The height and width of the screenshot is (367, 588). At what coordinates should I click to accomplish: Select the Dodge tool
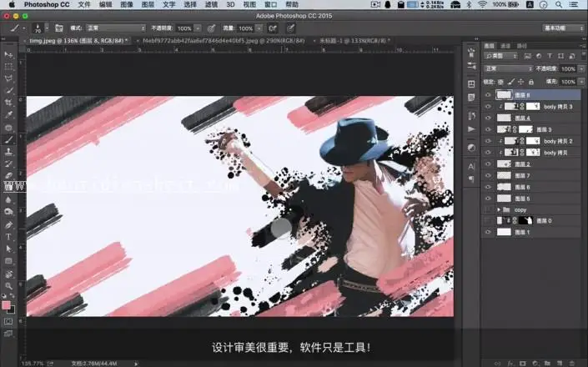[x=8, y=212]
